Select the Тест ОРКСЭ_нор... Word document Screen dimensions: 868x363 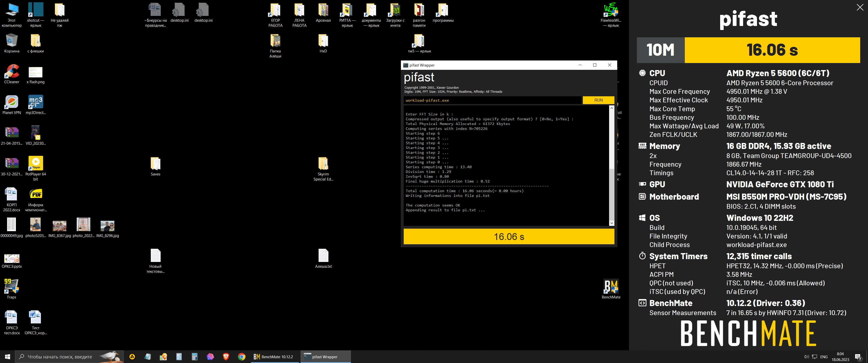point(35,323)
